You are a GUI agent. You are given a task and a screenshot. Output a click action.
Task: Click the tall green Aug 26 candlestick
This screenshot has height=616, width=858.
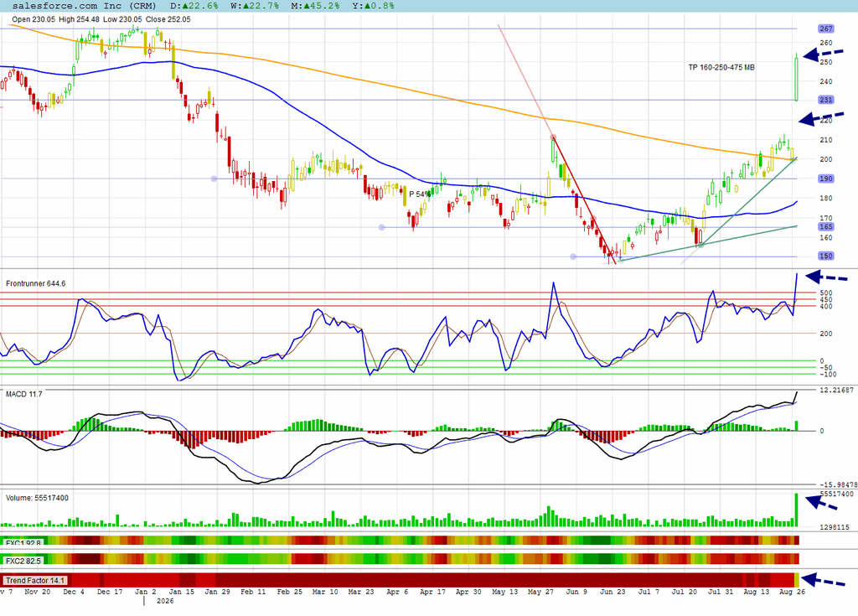pos(796,77)
